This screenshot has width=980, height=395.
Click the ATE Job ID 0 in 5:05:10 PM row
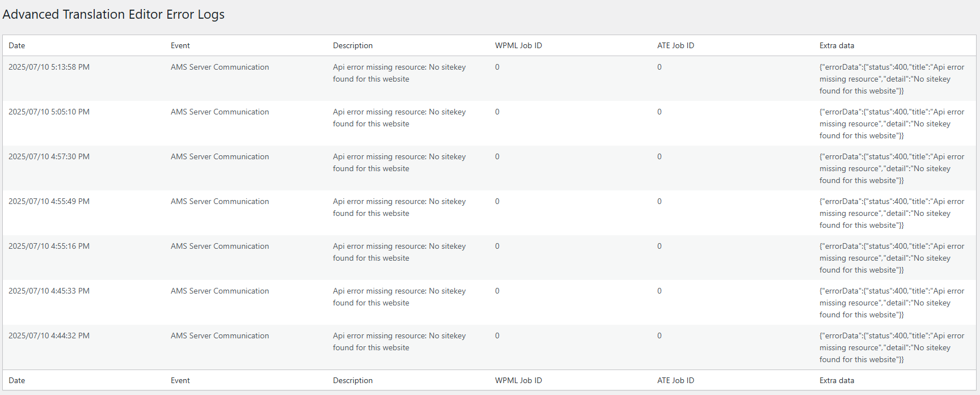tap(660, 112)
